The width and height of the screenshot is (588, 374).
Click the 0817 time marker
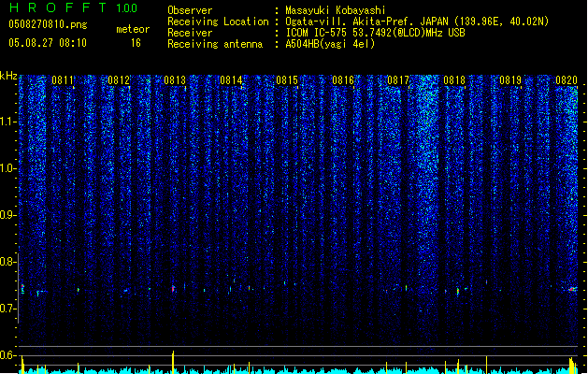tap(398, 80)
